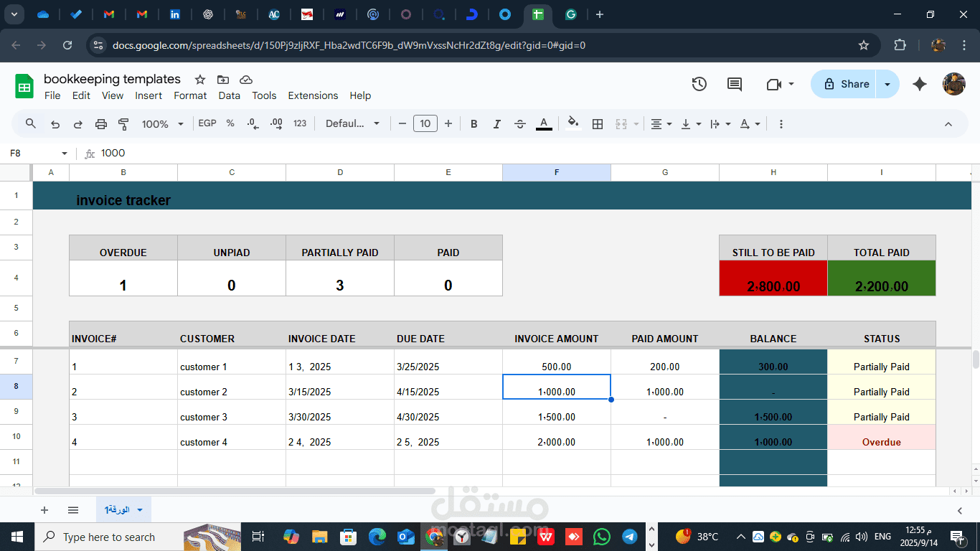The width and height of the screenshot is (980, 551).
Task: Activate the paint format tool
Action: 123,124
